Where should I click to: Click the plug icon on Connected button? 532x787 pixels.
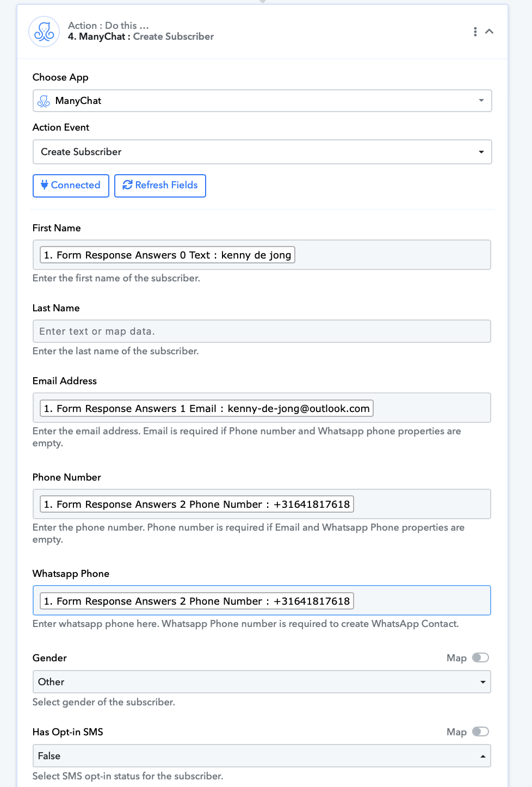(45, 185)
